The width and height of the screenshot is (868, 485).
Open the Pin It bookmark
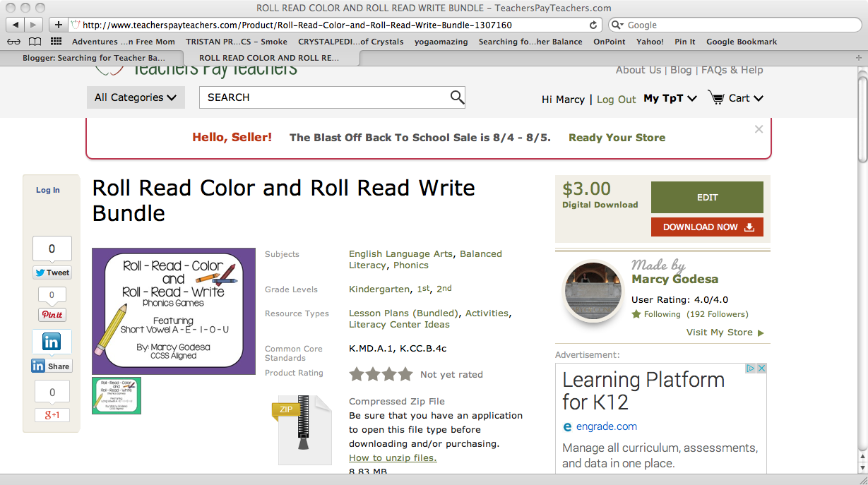point(685,42)
